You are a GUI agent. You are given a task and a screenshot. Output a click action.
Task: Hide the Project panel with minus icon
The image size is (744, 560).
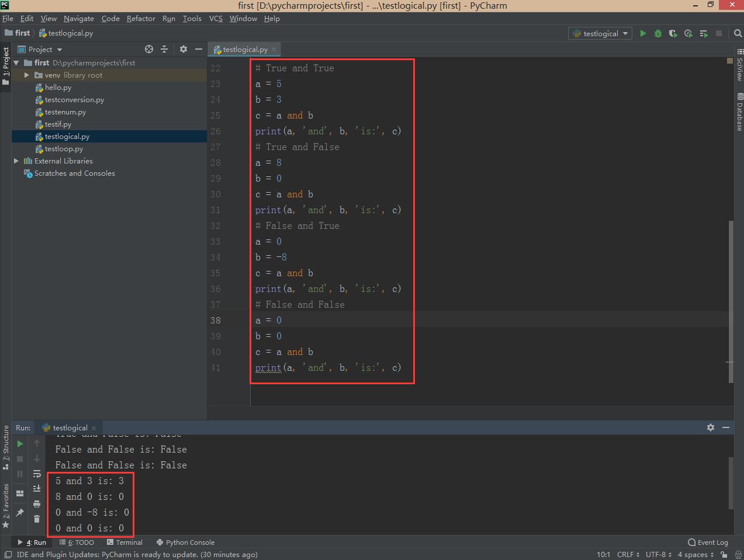click(199, 49)
